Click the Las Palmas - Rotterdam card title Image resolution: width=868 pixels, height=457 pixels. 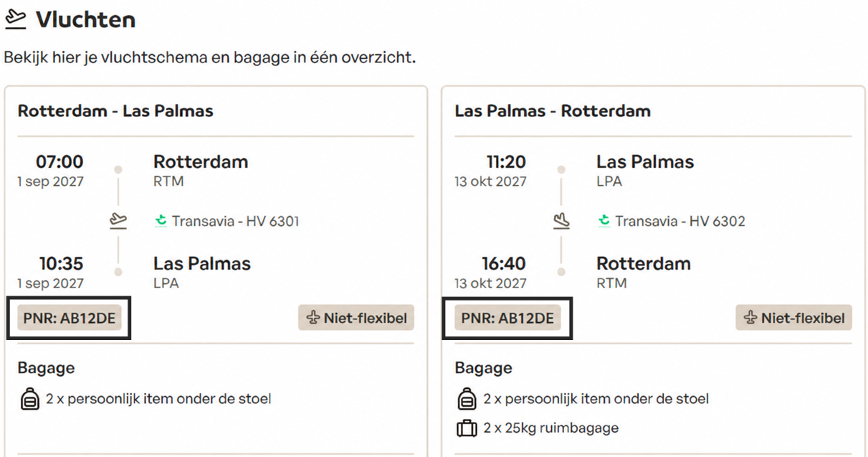[553, 111]
